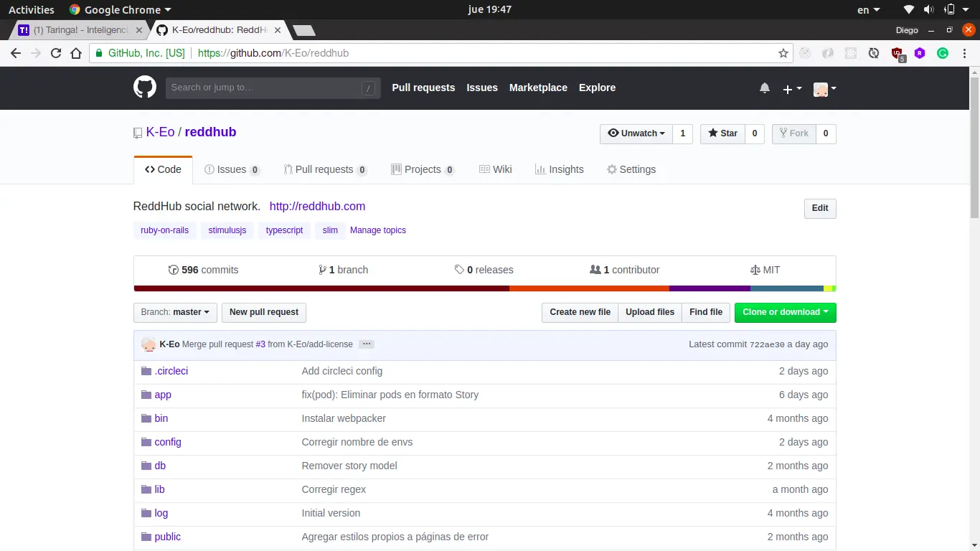Image resolution: width=980 pixels, height=551 pixels.
Task: Click the app folder icon
Action: [x=146, y=395]
